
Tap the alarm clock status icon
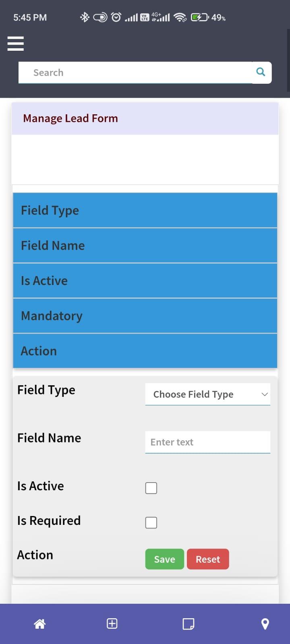(116, 17)
